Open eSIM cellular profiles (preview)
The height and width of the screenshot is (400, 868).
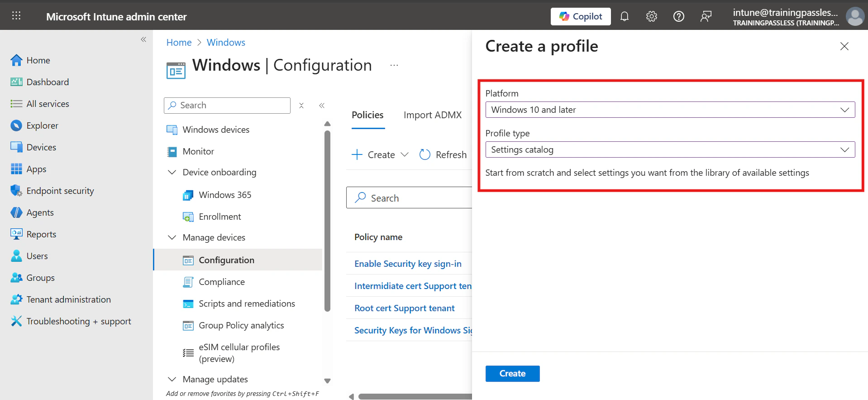pyautogui.click(x=239, y=353)
